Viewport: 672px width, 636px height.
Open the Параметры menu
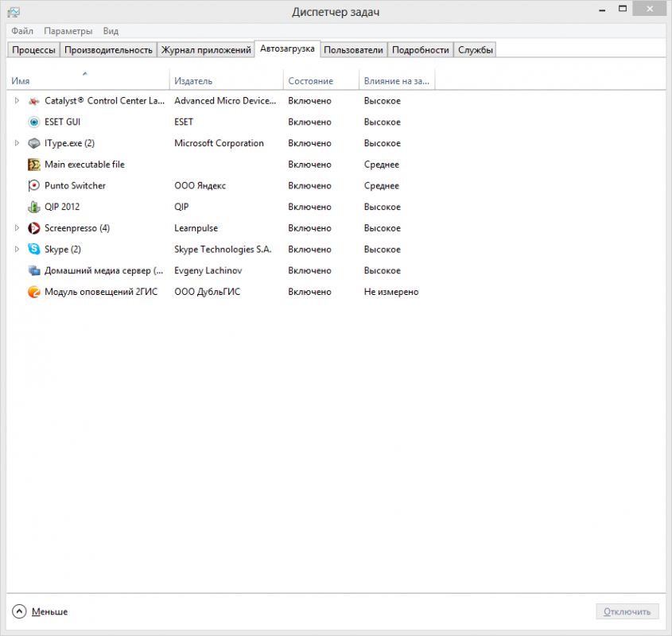pos(68,31)
